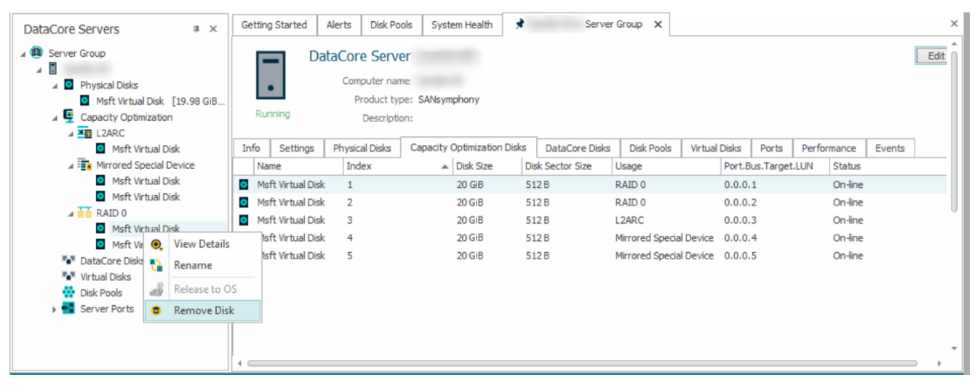Choose Remove Disk from context menu
980x386 pixels.
[204, 310]
